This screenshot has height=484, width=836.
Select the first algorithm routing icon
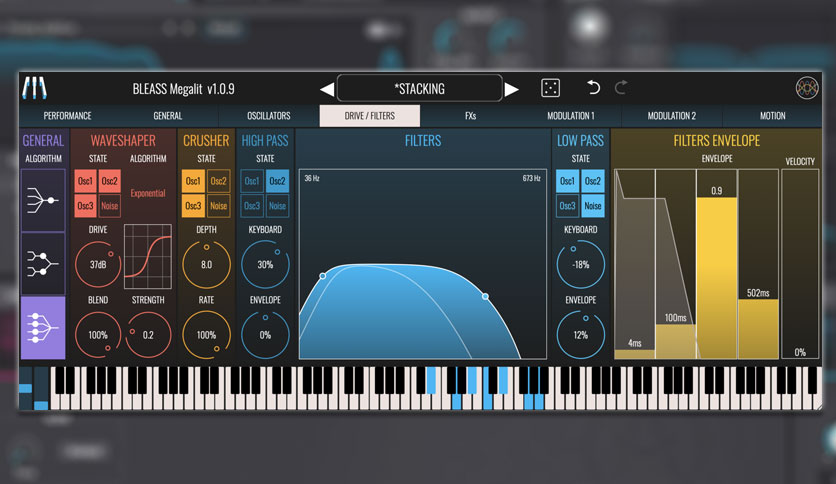(x=43, y=200)
